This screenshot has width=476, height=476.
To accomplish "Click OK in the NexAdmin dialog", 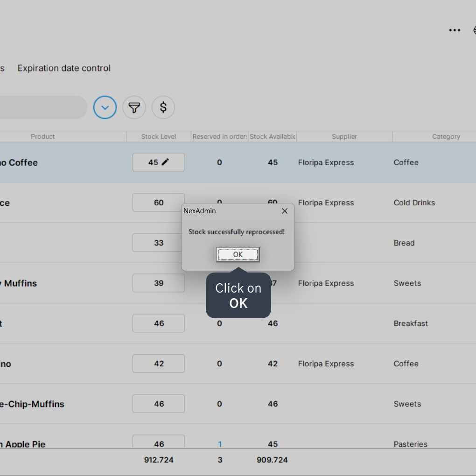I will [x=238, y=254].
